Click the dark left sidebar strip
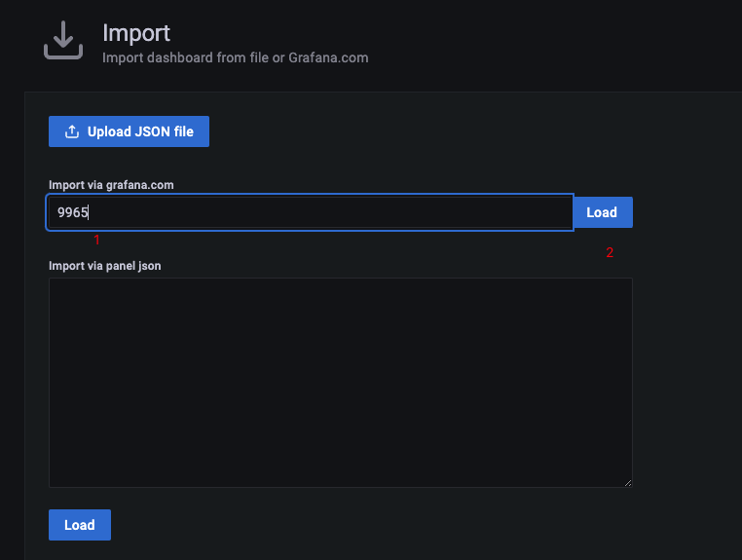Screen dimensions: 742x560 12,322
